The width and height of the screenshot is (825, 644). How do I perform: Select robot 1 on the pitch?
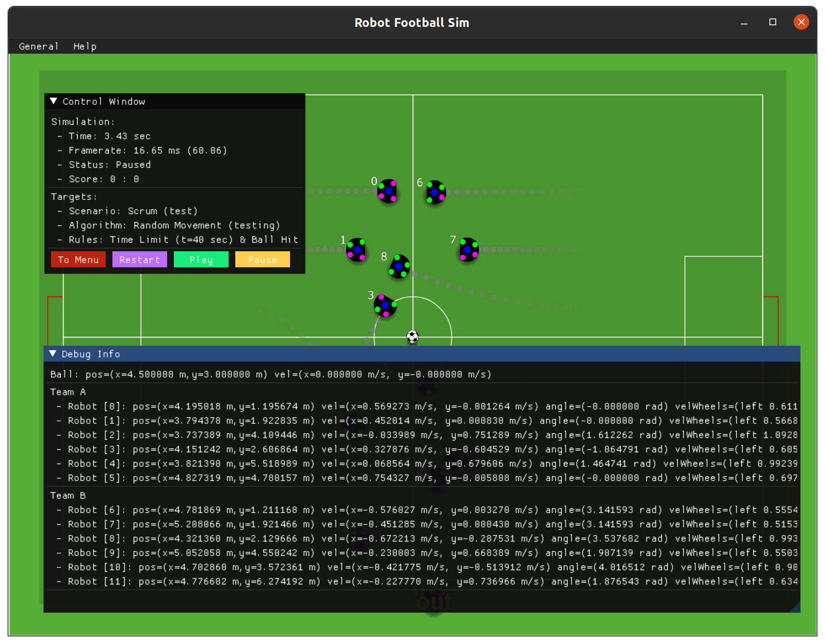click(x=357, y=250)
